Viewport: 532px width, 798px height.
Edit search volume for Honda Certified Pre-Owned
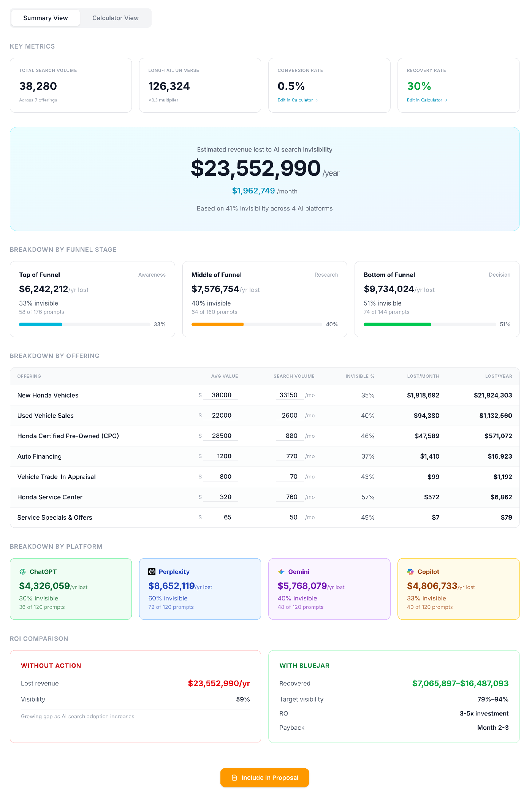click(290, 436)
